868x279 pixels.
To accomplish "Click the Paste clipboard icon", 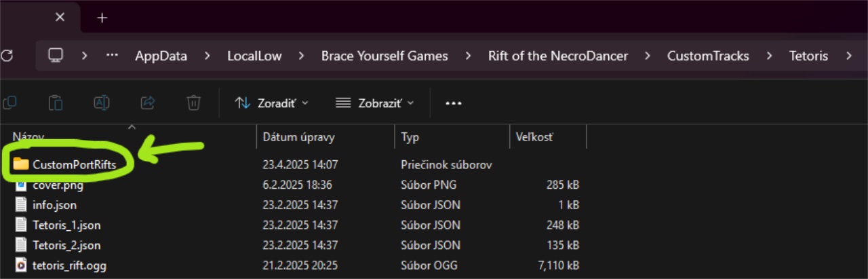I will click(56, 103).
